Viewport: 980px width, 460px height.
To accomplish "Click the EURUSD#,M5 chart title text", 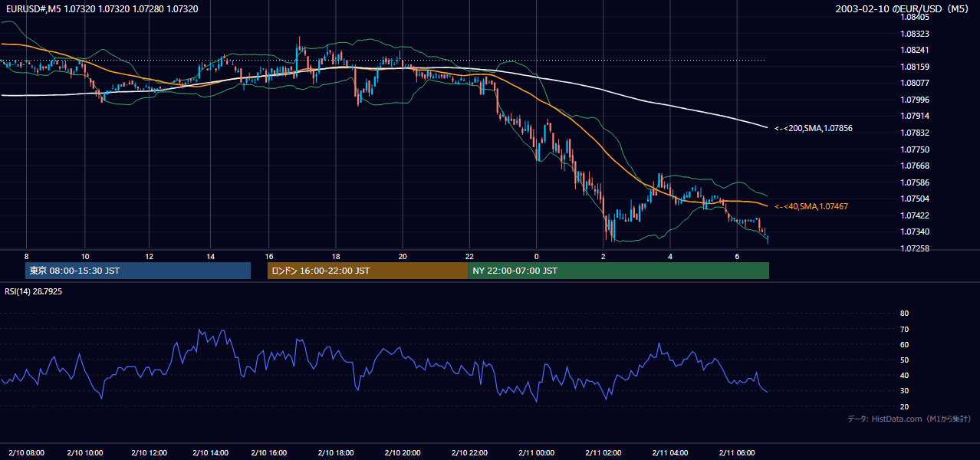I will point(101,8).
